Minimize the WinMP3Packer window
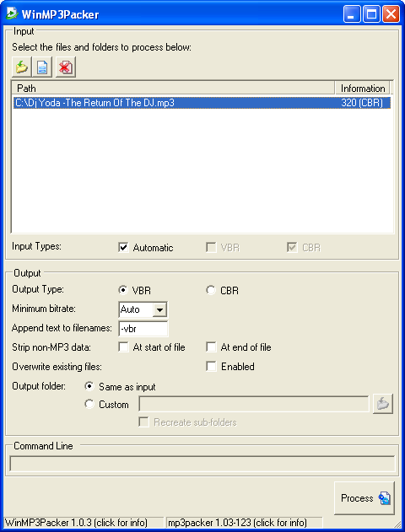This screenshot has height=532, width=405. [352, 14]
